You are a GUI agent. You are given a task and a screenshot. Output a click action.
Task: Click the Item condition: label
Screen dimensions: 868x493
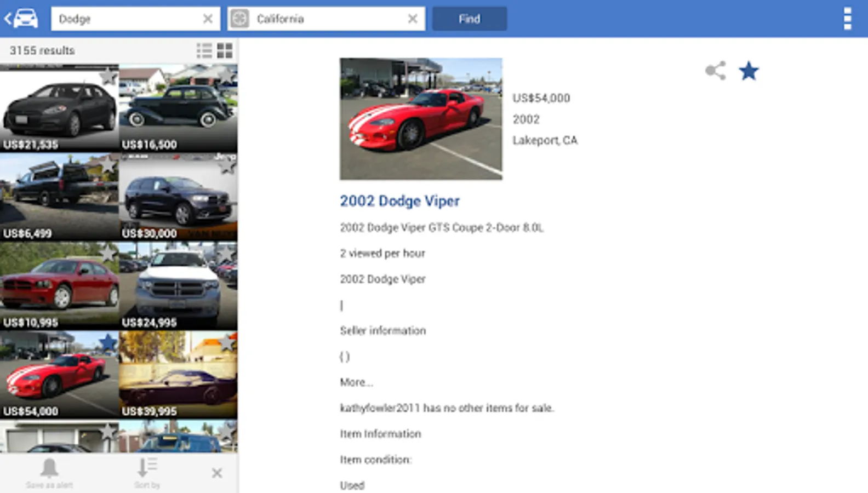(375, 460)
